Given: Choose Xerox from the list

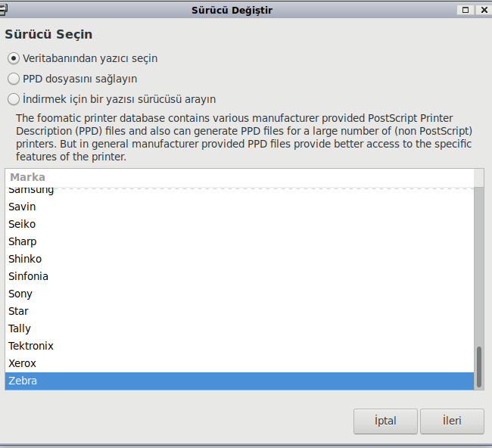Looking at the screenshot, I should pos(22,363).
